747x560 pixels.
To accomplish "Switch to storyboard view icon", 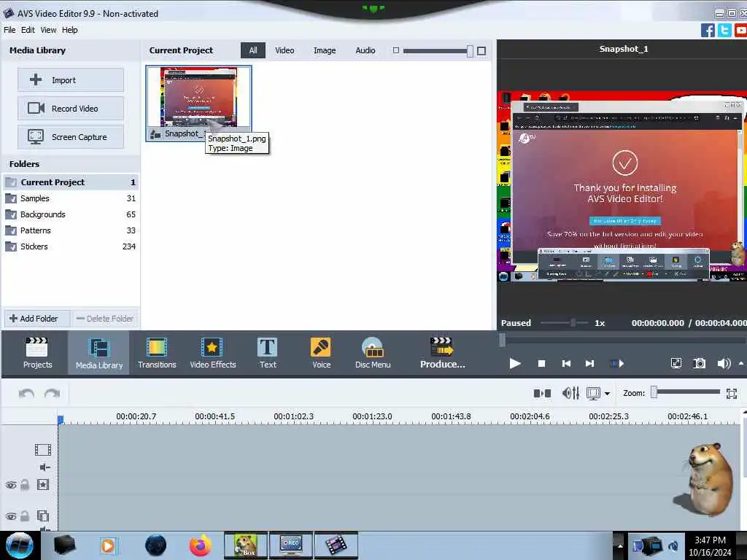I will tap(542, 393).
